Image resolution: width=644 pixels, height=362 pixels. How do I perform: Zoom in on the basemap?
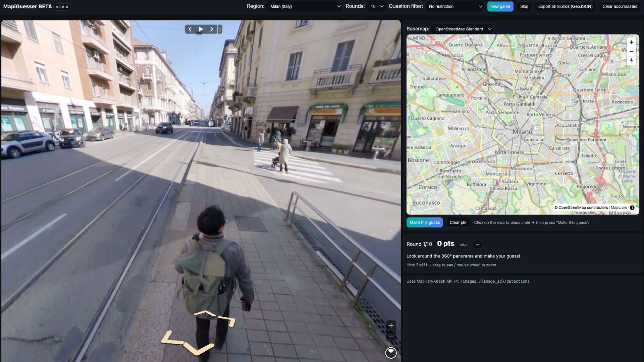point(631,42)
